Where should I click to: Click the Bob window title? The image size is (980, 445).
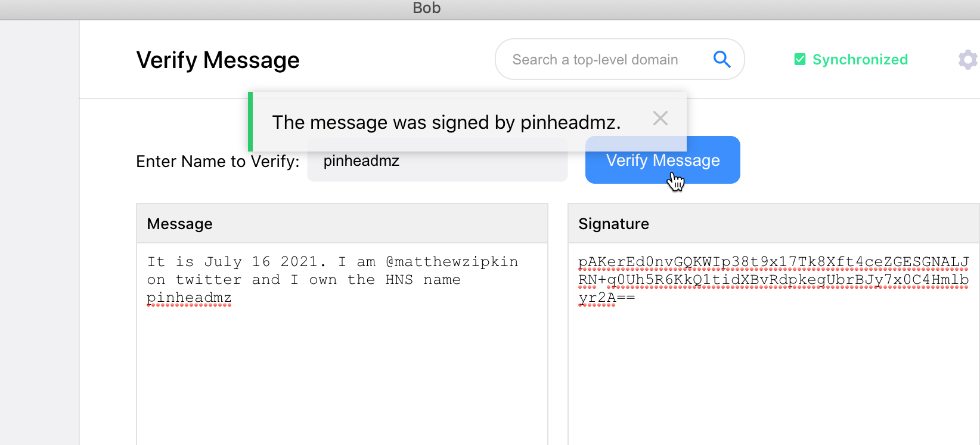pos(427,8)
